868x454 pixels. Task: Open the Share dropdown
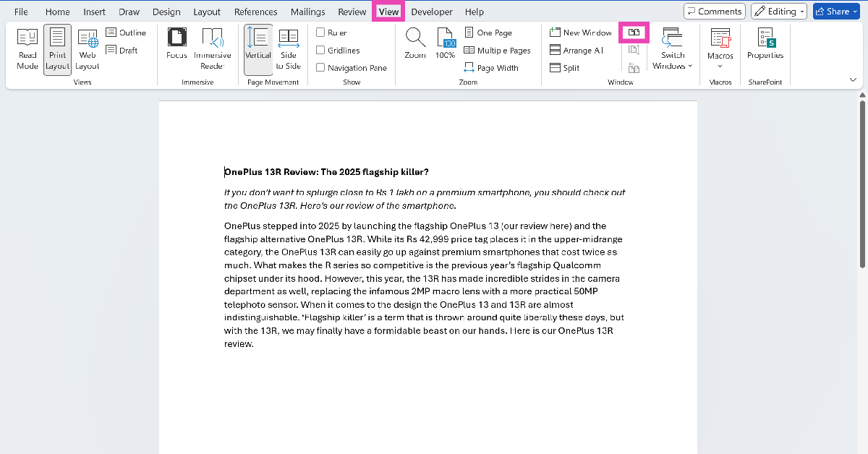pos(837,12)
